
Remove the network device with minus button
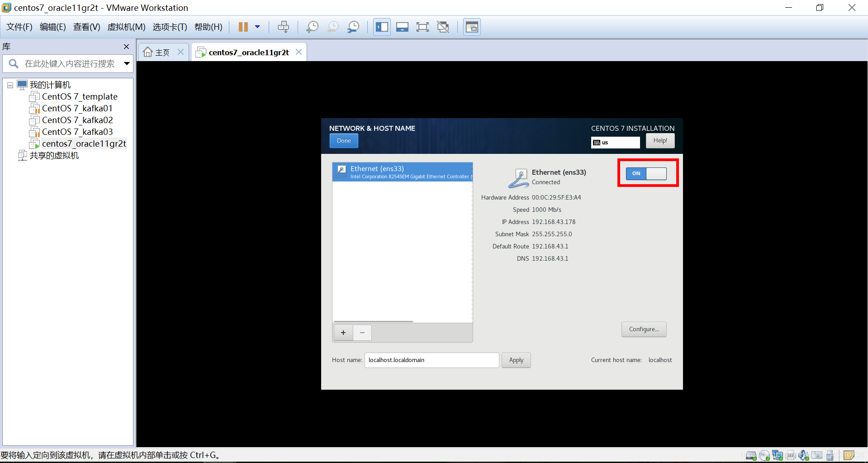[x=362, y=333]
